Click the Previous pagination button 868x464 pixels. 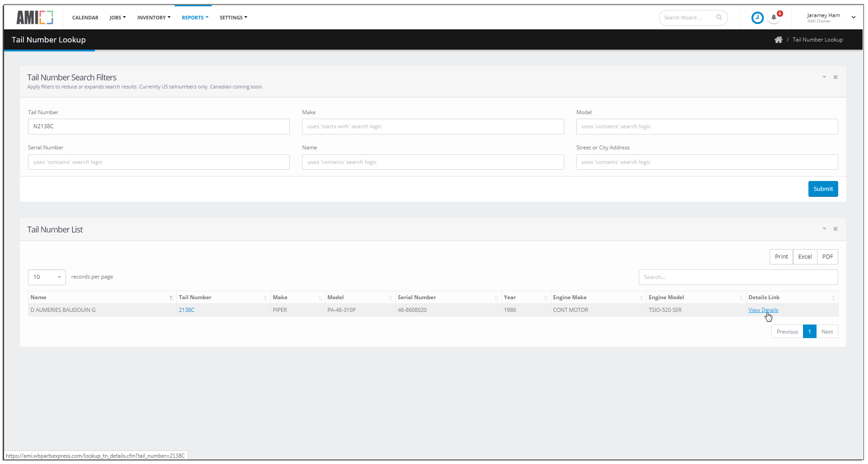(x=787, y=332)
